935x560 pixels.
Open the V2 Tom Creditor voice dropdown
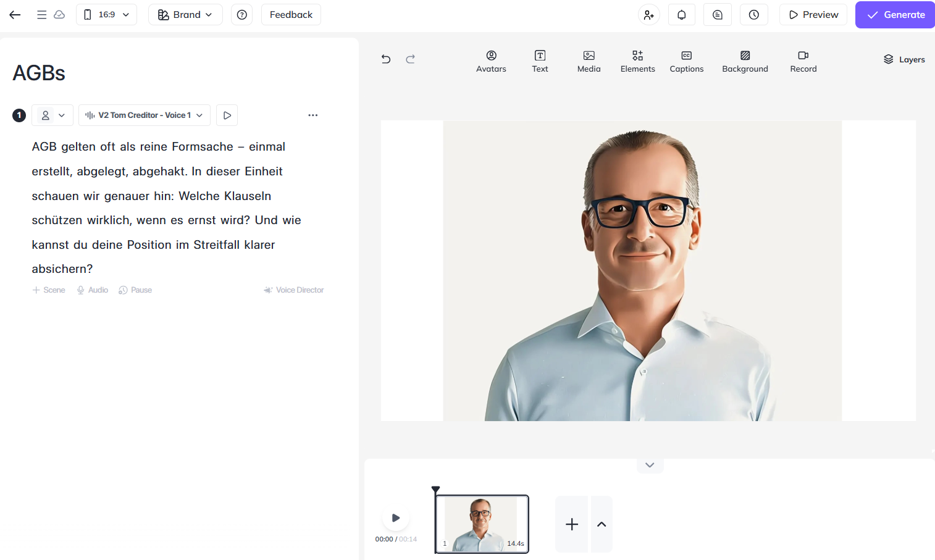point(144,115)
